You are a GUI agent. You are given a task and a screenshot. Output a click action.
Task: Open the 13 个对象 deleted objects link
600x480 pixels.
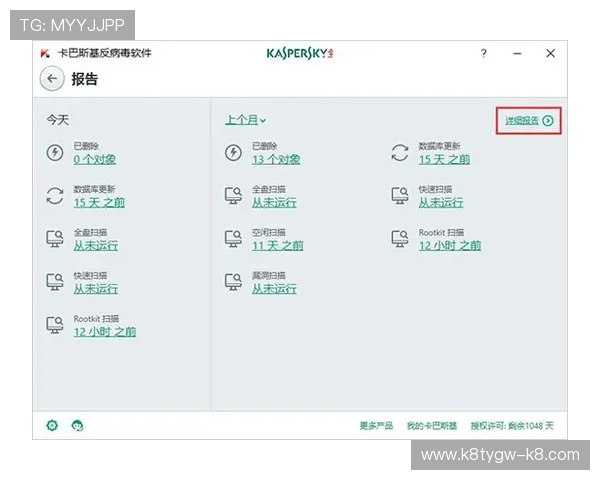276,159
